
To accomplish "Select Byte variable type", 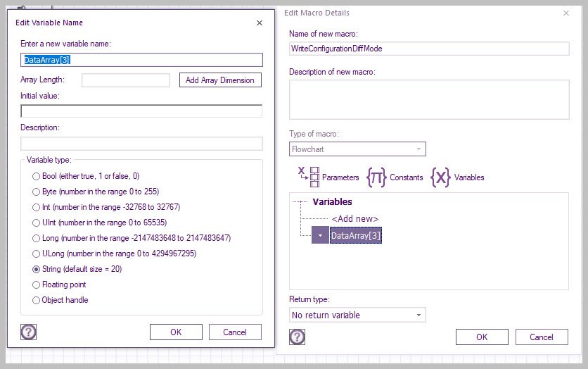I will point(37,192).
